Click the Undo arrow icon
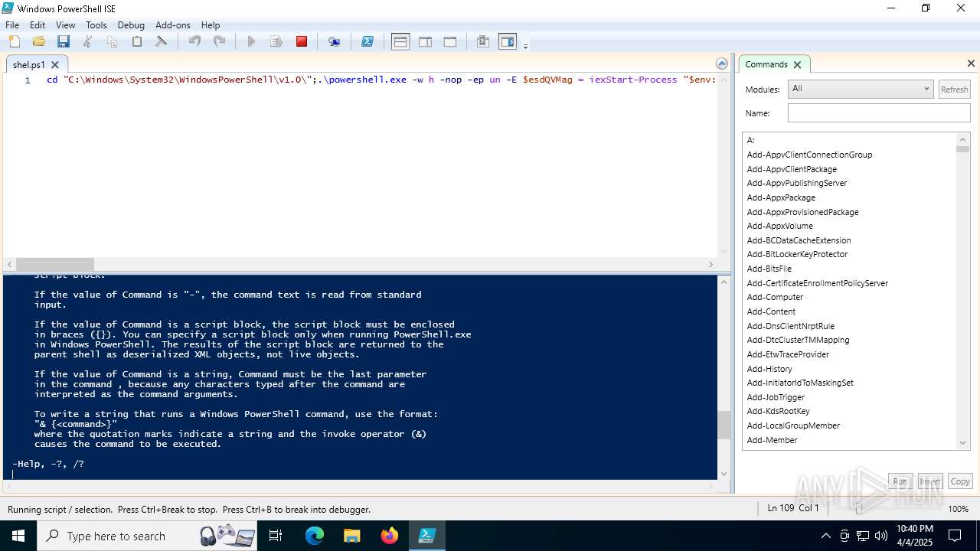This screenshot has height=551, width=980. point(194,41)
